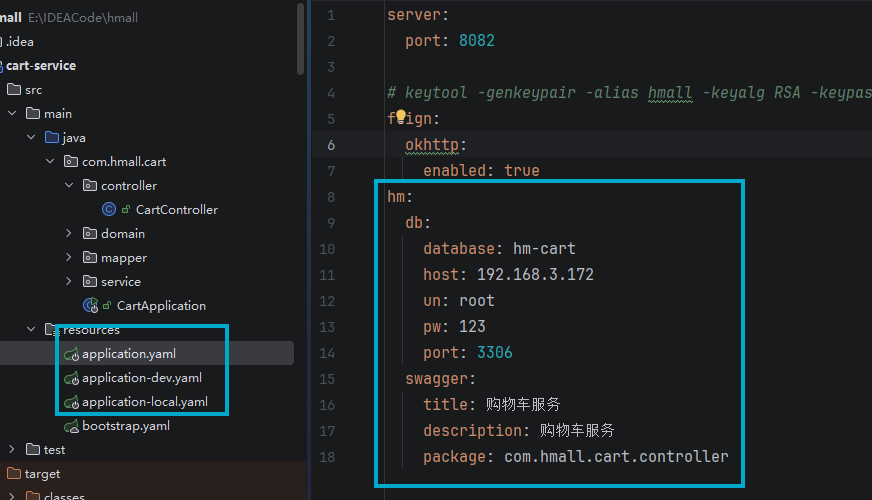Click the CartApplication run class icon
Image resolution: width=872 pixels, height=500 pixels.
click(x=90, y=305)
